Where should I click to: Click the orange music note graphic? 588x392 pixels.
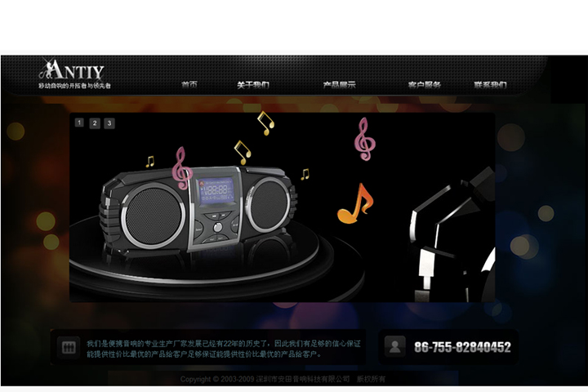(354, 204)
